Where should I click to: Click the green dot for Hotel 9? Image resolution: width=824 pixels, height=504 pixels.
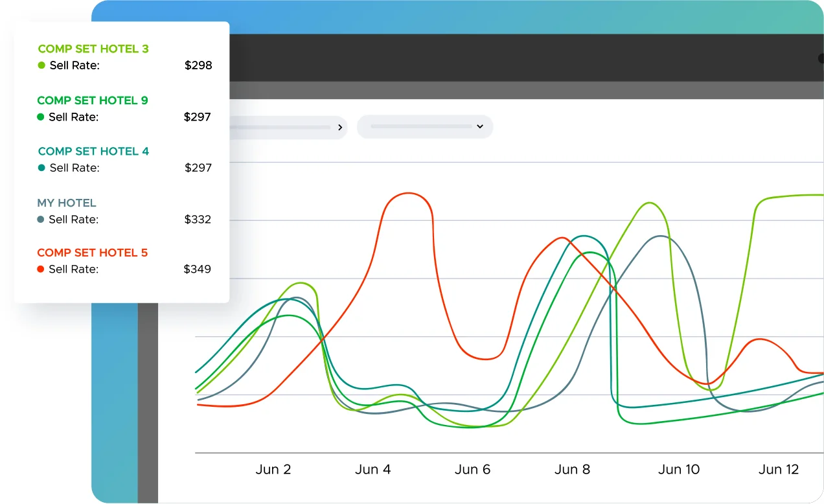(41, 117)
